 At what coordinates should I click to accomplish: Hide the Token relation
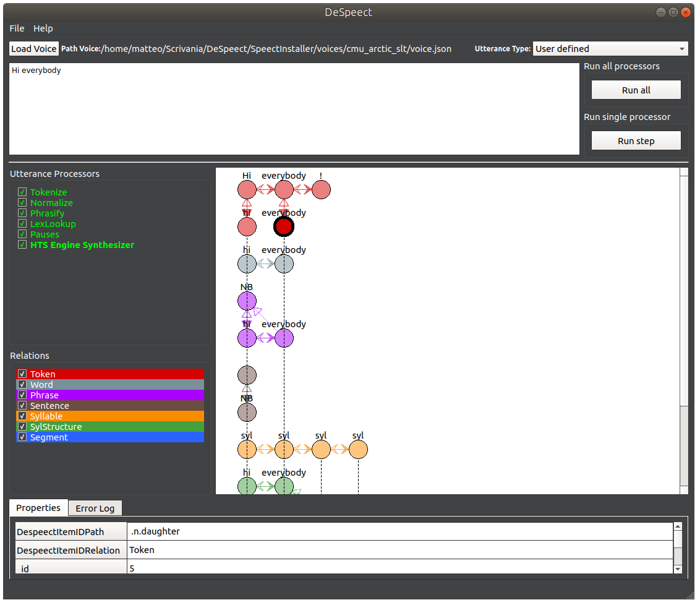(x=22, y=374)
